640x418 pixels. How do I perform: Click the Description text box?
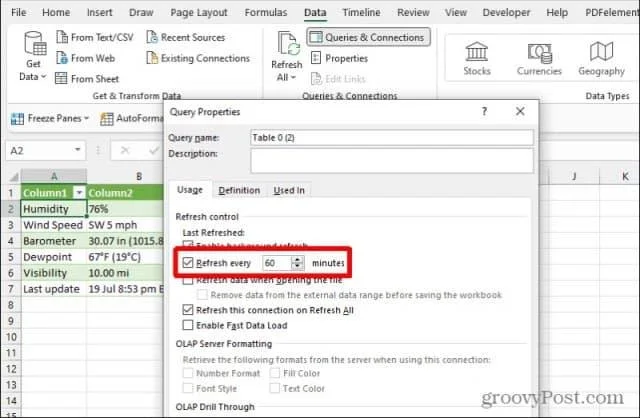point(391,161)
